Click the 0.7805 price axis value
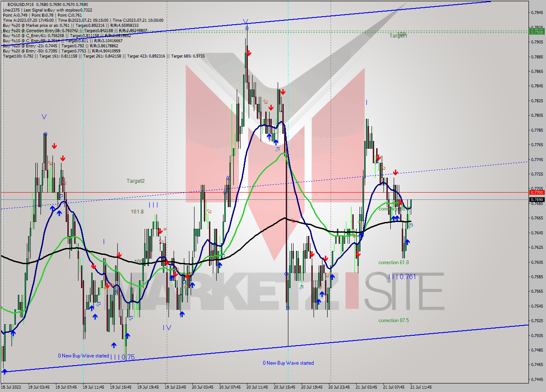This screenshot has height=392, width=546. tap(537, 115)
